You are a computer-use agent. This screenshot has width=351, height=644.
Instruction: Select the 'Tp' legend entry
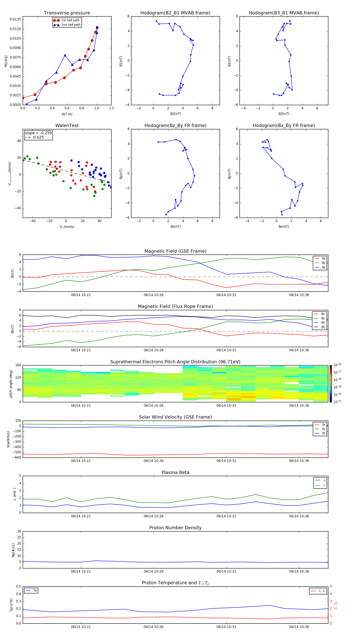(31, 591)
